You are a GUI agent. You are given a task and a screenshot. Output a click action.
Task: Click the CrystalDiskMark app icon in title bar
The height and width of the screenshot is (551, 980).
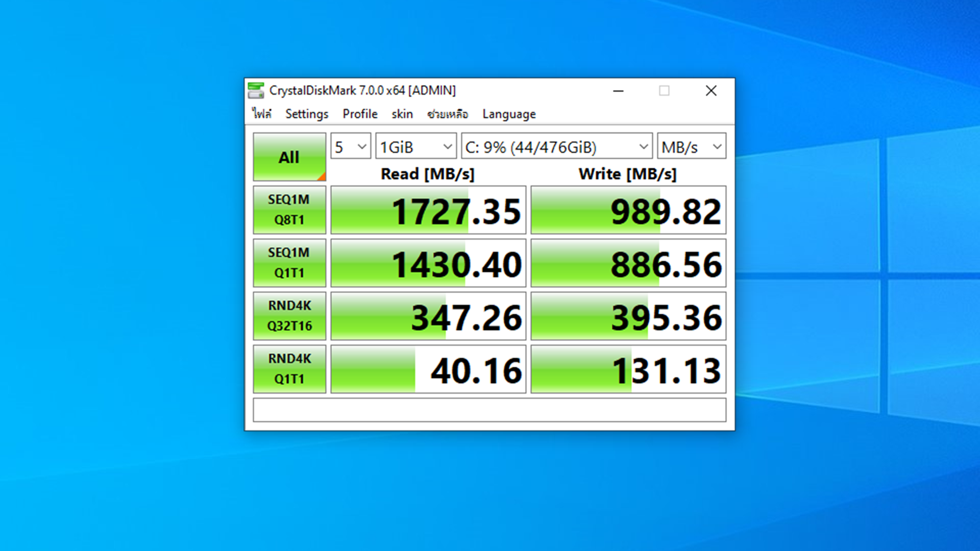[x=256, y=91]
